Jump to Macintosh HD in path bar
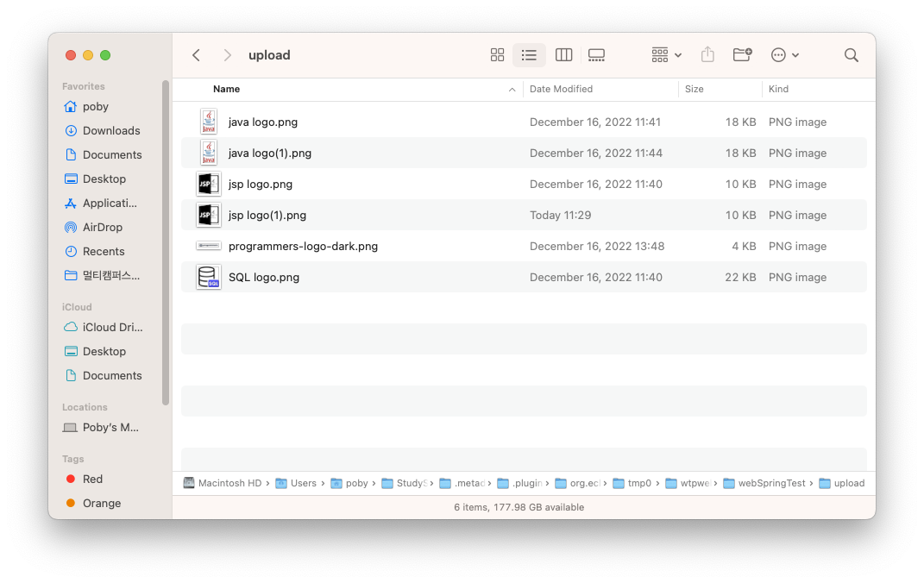The width and height of the screenshot is (924, 583). coord(223,484)
